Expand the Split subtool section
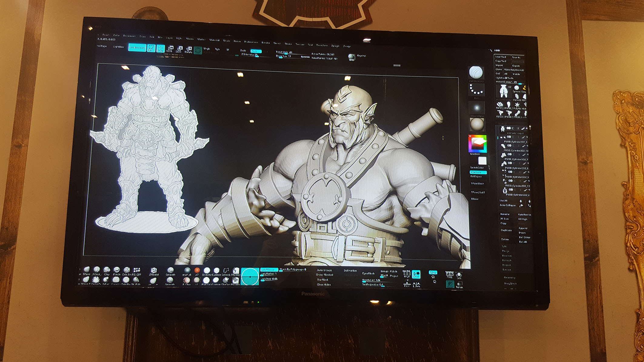Image resolution: width=644 pixels, height=362 pixels. click(x=504, y=246)
